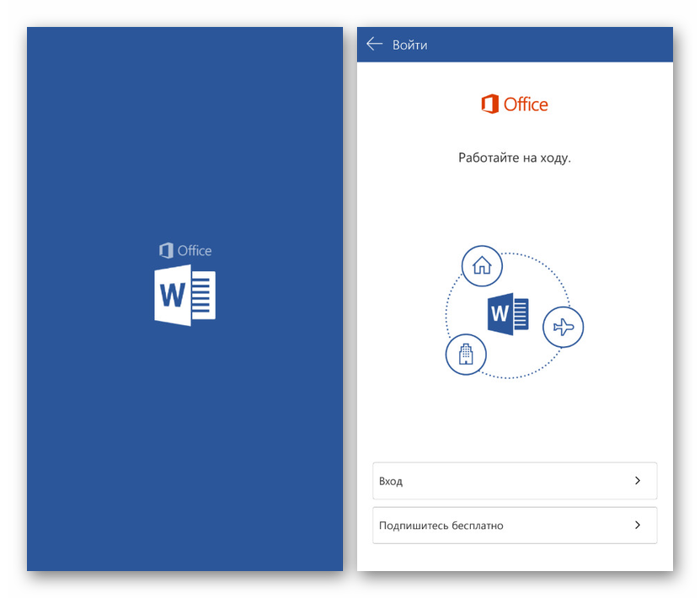Click the office building icon in the circle
The image size is (700, 598).
tap(466, 355)
